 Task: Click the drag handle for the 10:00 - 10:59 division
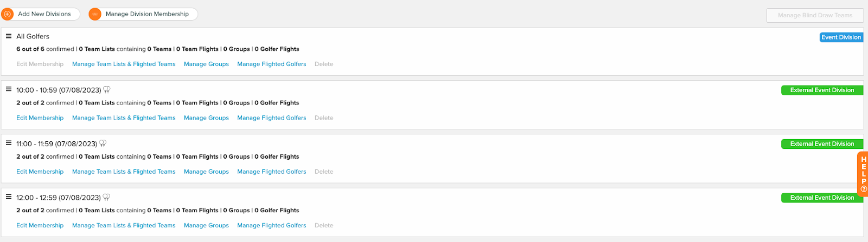[x=9, y=89]
